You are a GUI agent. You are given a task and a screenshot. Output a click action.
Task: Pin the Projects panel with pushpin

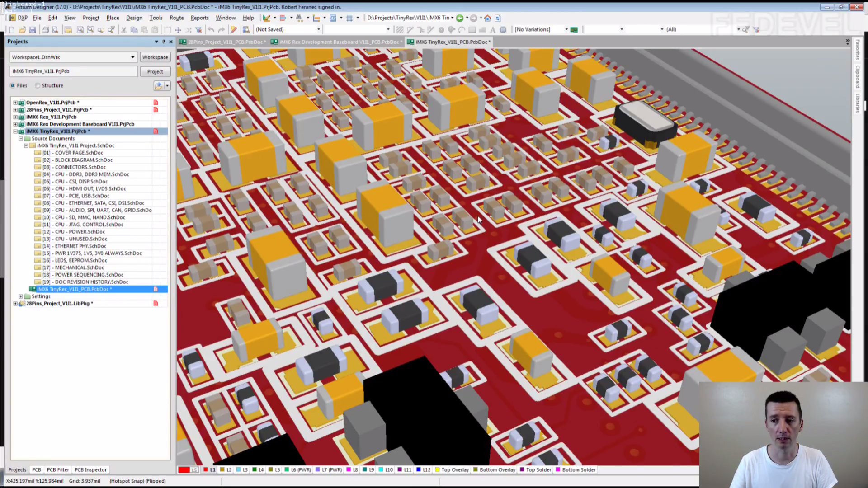[x=164, y=42]
